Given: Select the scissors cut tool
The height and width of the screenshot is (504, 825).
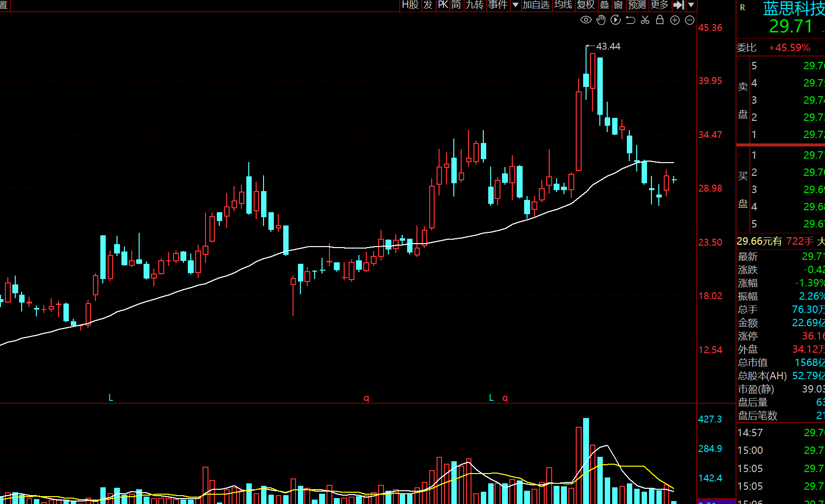Looking at the screenshot, I should point(645,20).
